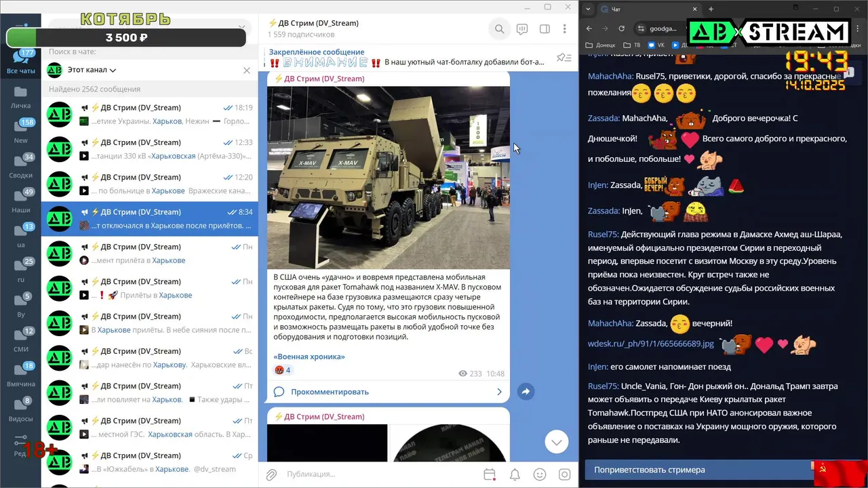Image resolution: width=868 pixels, height=488 pixels.
Task: Click the paperclip attach icon
Action: [x=271, y=474]
